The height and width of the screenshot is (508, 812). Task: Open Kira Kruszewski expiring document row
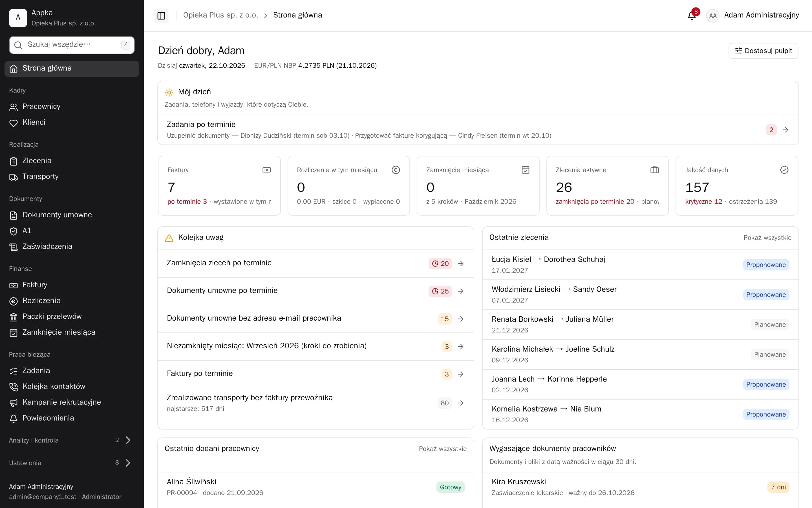[640, 487]
